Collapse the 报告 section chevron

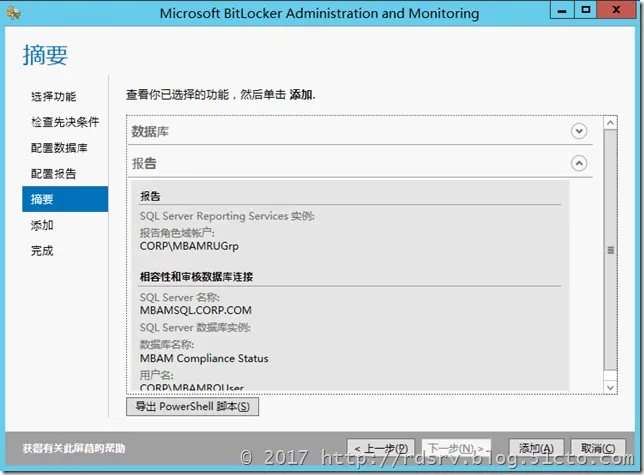click(579, 163)
